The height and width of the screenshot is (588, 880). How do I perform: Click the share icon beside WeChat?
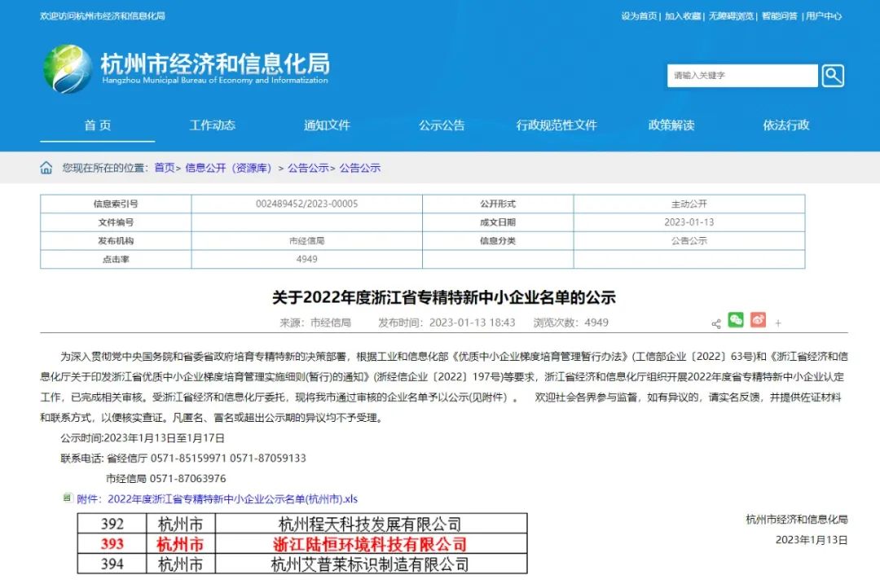(716, 324)
